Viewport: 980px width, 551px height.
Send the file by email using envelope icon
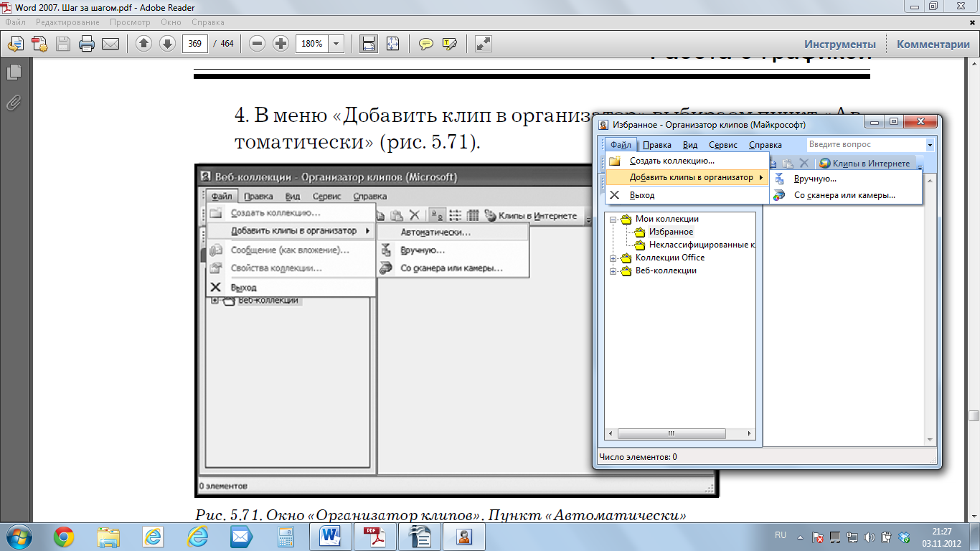(x=110, y=44)
